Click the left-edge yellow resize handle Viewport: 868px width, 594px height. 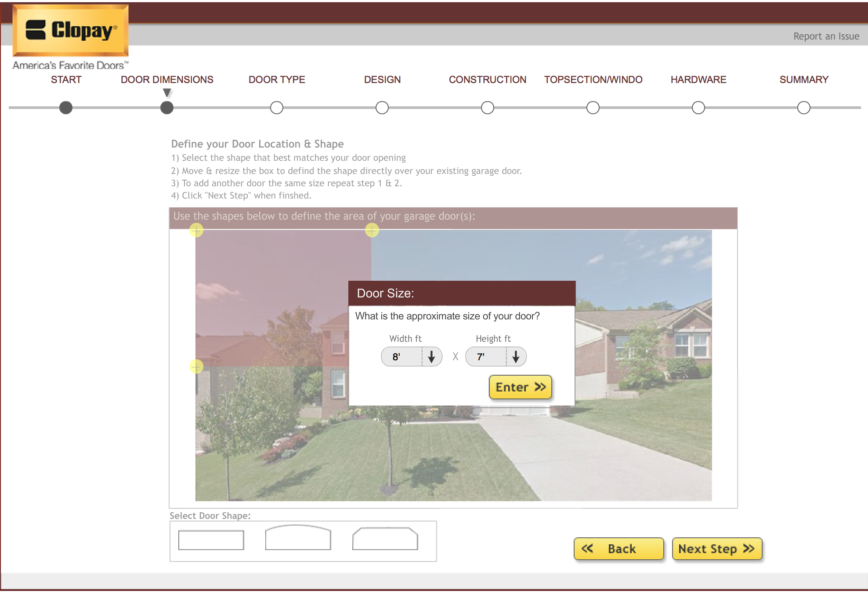click(196, 366)
